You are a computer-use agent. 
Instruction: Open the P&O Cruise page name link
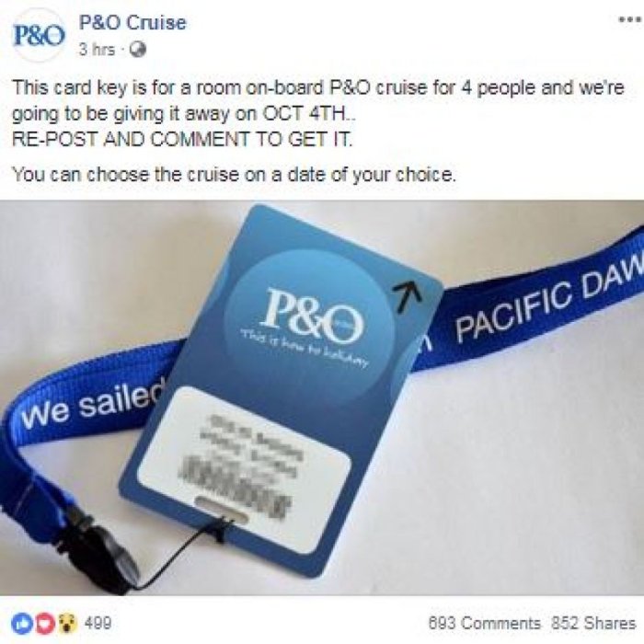point(132,22)
